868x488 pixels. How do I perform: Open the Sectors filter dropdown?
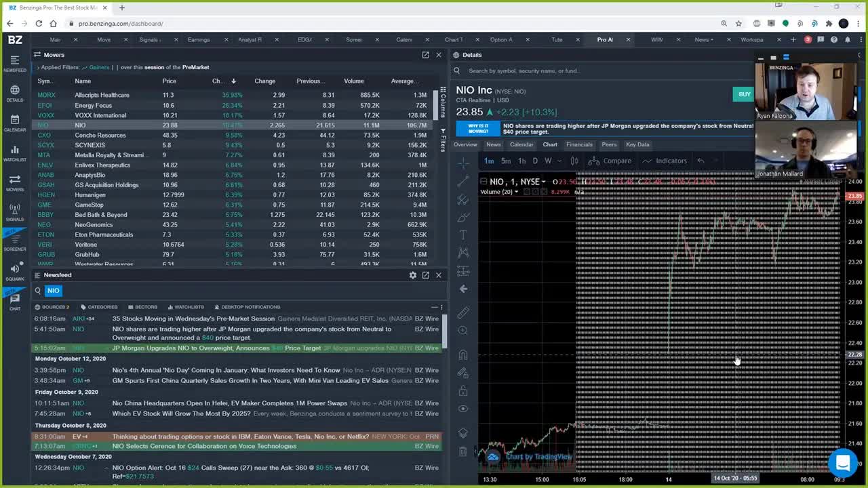142,307
